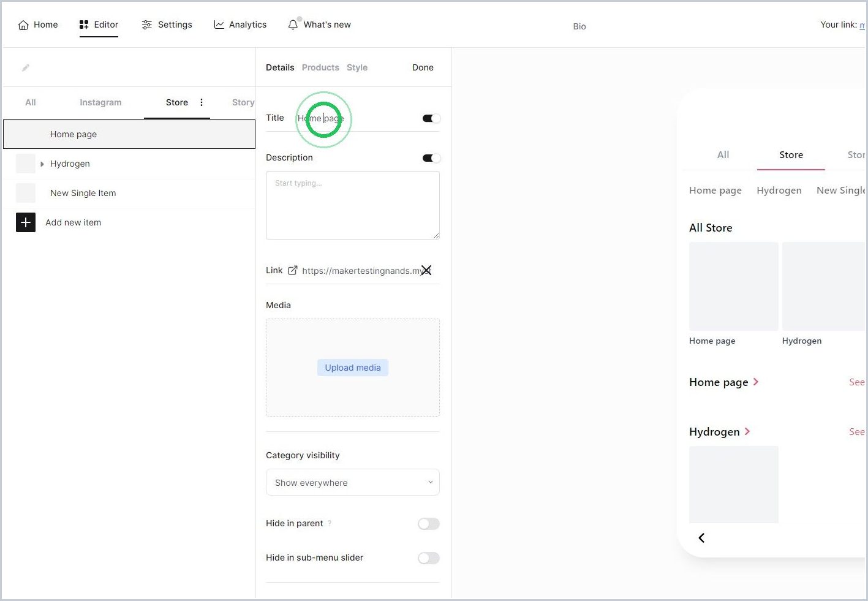Viewport: 868px width, 601px height.
Task: Click the See link next to Hydrogen
Action: [856, 431]
